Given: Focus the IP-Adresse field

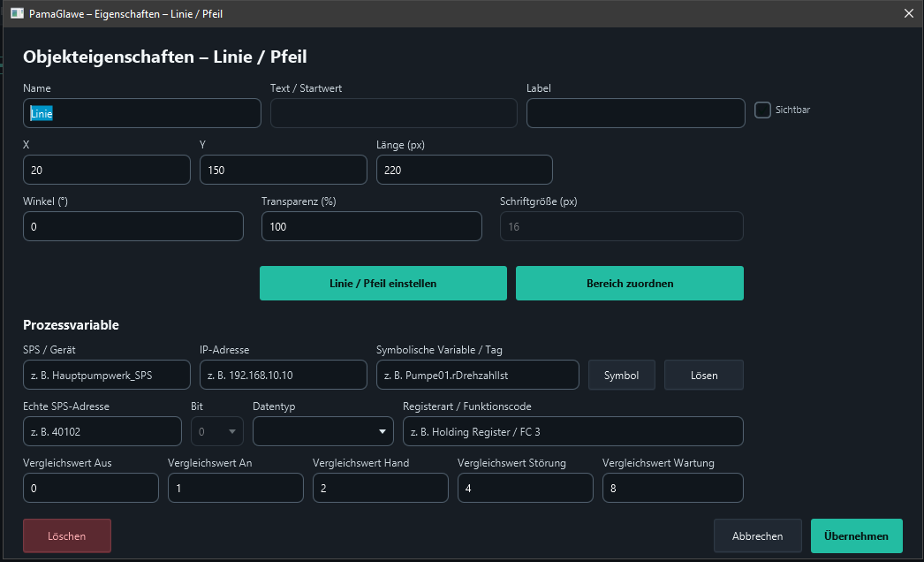Looking at the screenshot, I should click(284, 375).
